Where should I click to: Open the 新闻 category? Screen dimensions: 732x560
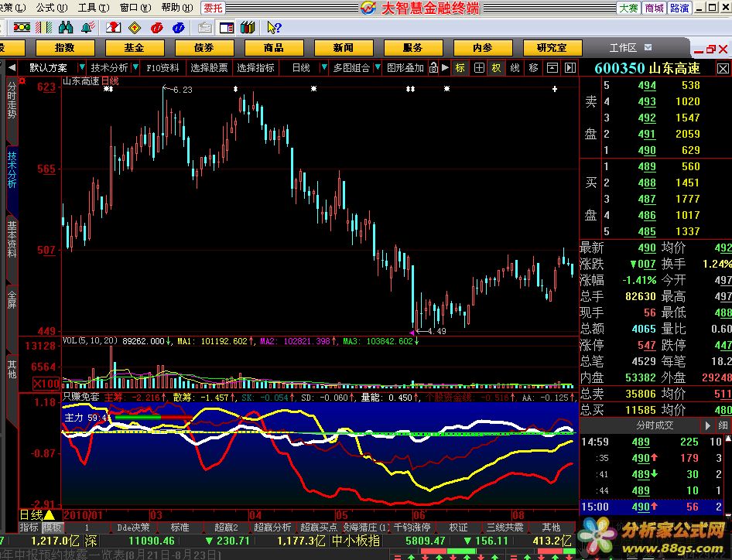(x=344, y=48)
